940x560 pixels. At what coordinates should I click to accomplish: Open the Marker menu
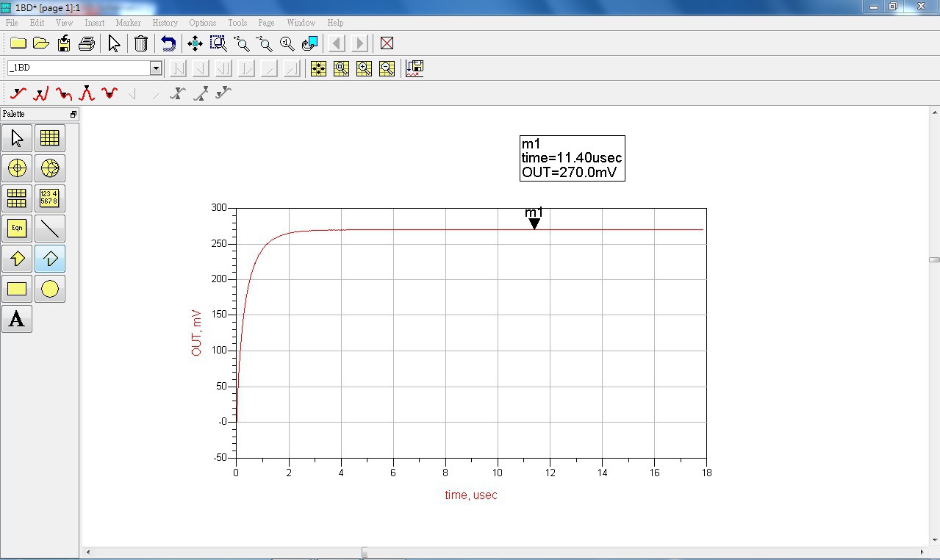(128, 23)
